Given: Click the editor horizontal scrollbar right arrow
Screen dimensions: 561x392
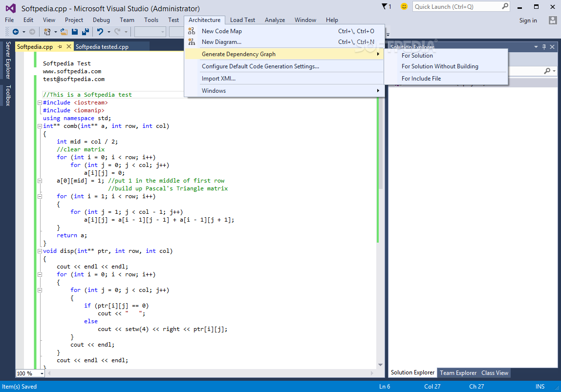Looking at the screenshot, I should [x=372, y=373].
